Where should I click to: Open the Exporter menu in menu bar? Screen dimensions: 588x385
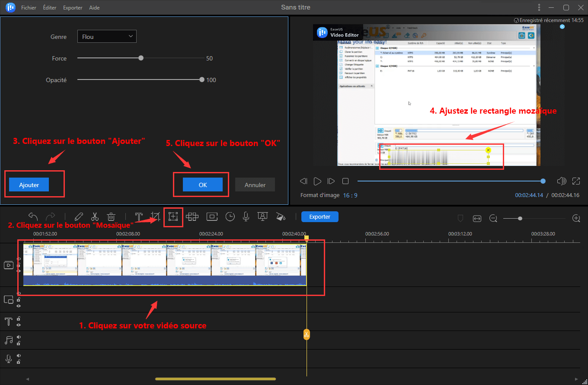(x=73, y=8)
